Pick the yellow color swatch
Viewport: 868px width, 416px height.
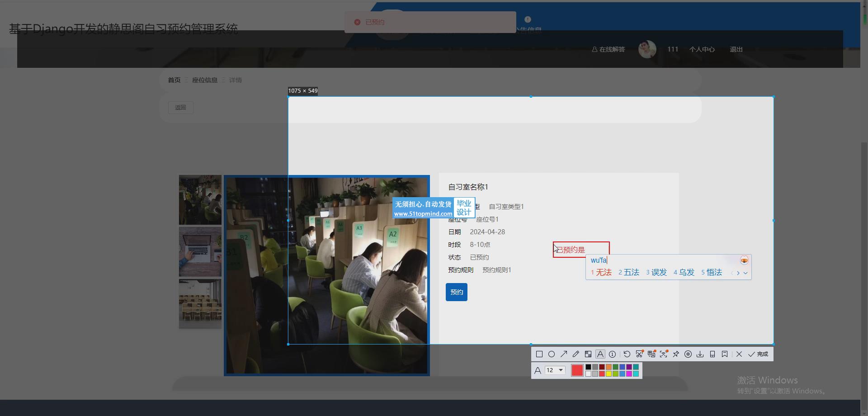coord(609,374)
